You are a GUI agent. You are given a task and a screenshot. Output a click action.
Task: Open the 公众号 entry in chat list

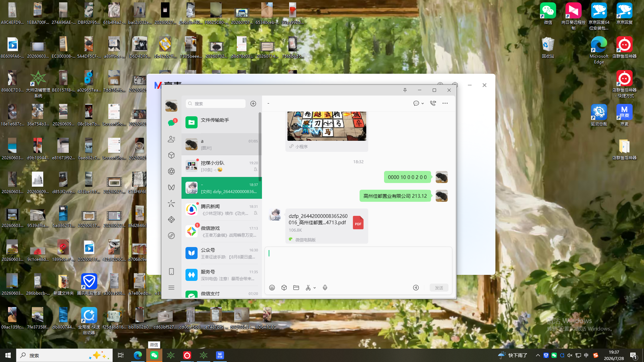pyautogui.click(x=221, y=253)
